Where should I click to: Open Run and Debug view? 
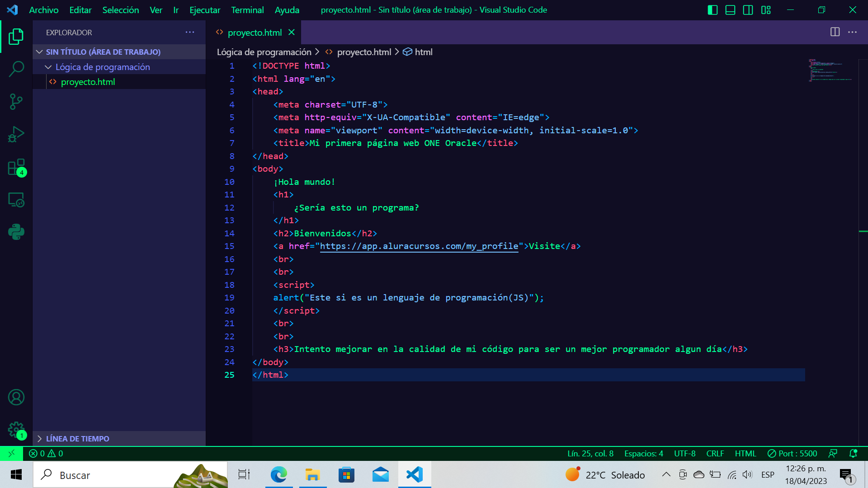[x=16, y=134]
